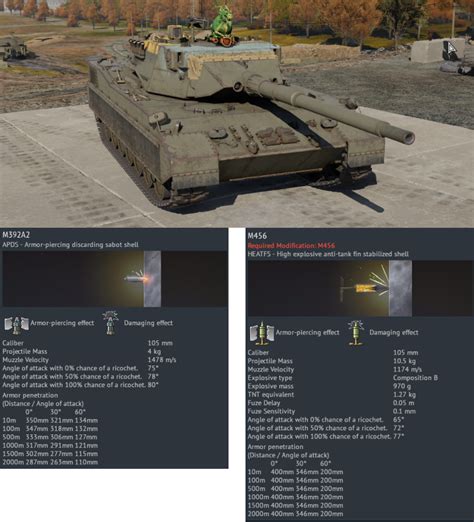Click the tank's main gun muzzle
The height and width of the screenshot is (522, 474).
tap(405, 137)
